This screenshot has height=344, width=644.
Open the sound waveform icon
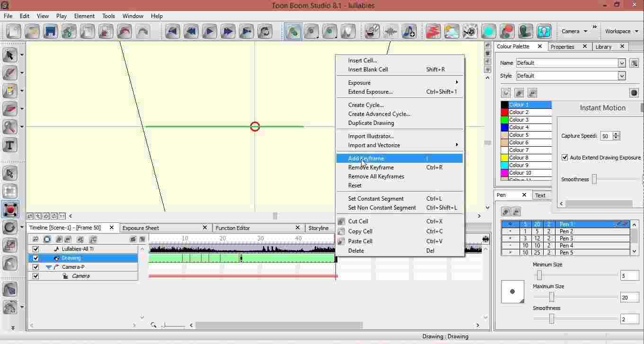[391, 32]
